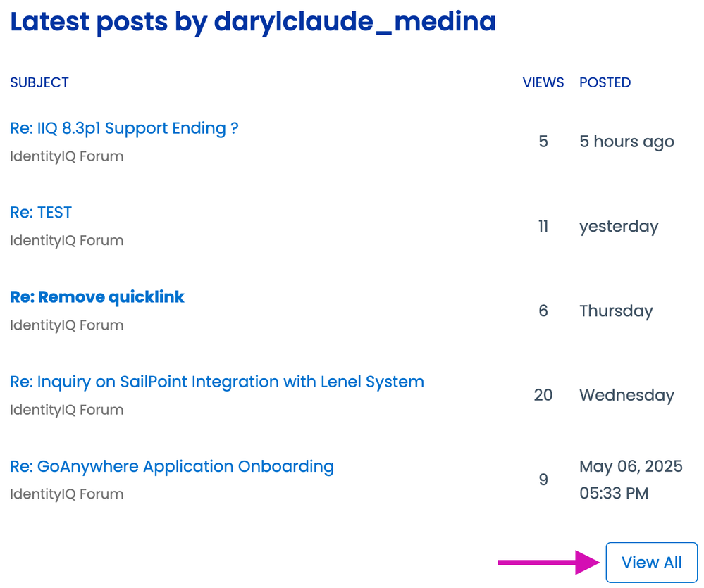Click the "Latest posts by darylclaude_medina" heading
The height and width of the screenshot is (588, 704).
253,23
